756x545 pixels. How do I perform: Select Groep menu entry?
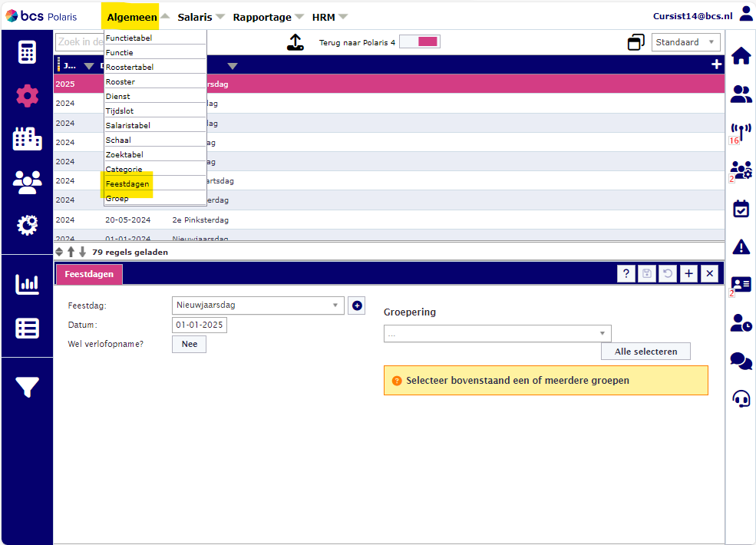click(x=155, y=198)
